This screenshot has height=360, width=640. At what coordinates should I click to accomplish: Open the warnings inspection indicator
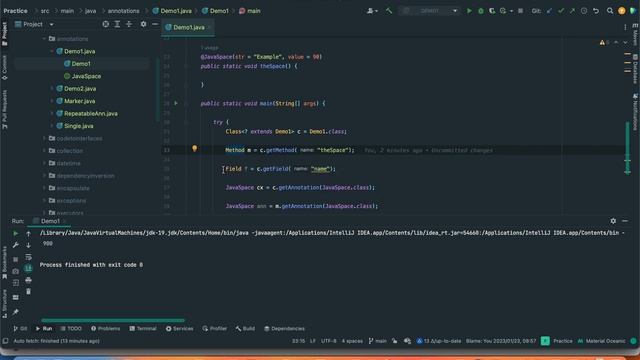pos(604,42)
